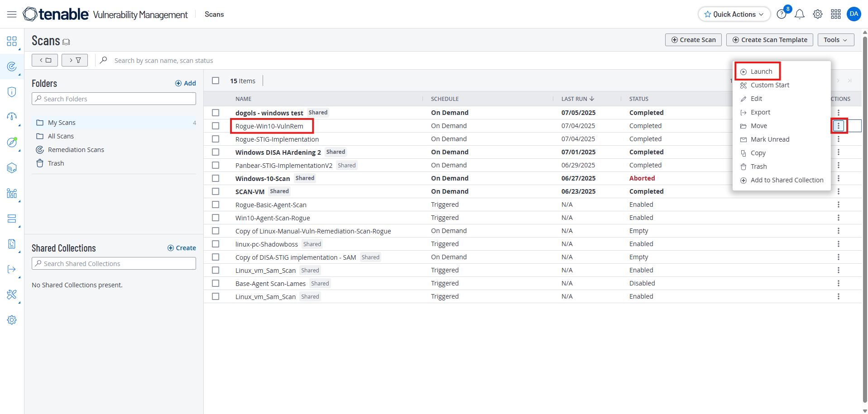Open the Scans icon in left sidebar
868x414 pixels.
[x=12, y=67]
